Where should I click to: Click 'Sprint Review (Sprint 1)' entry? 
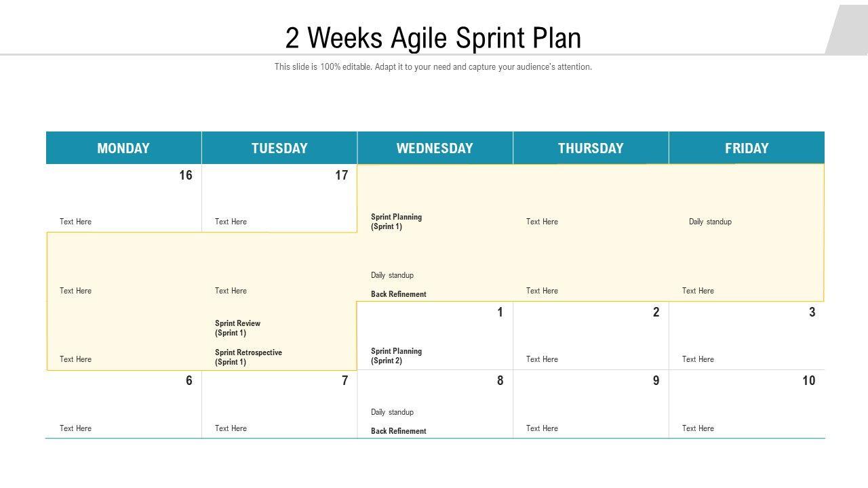[238, 328]
